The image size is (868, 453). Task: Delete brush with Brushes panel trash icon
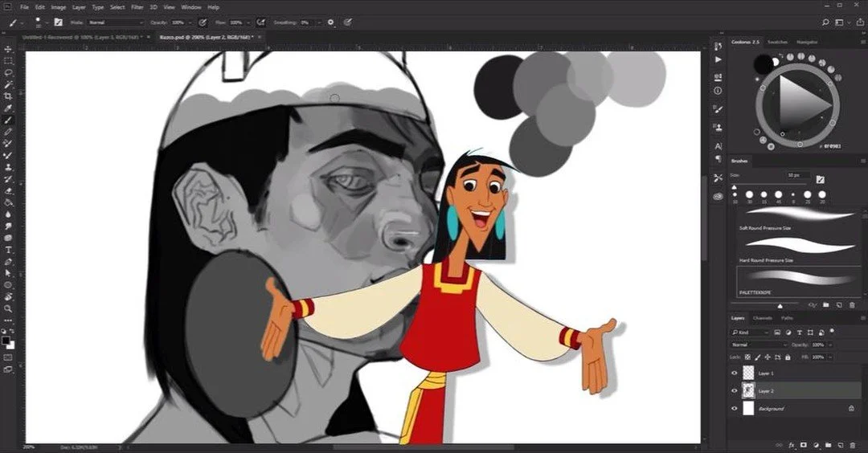853,304
